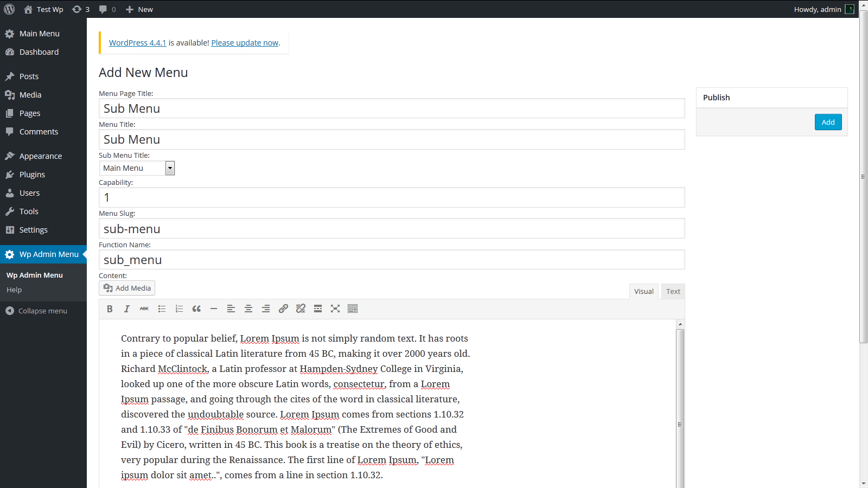Viewport: 868px width, 488px height.
Task: Insert a bulleted list
Action: (x=162, y=309)
